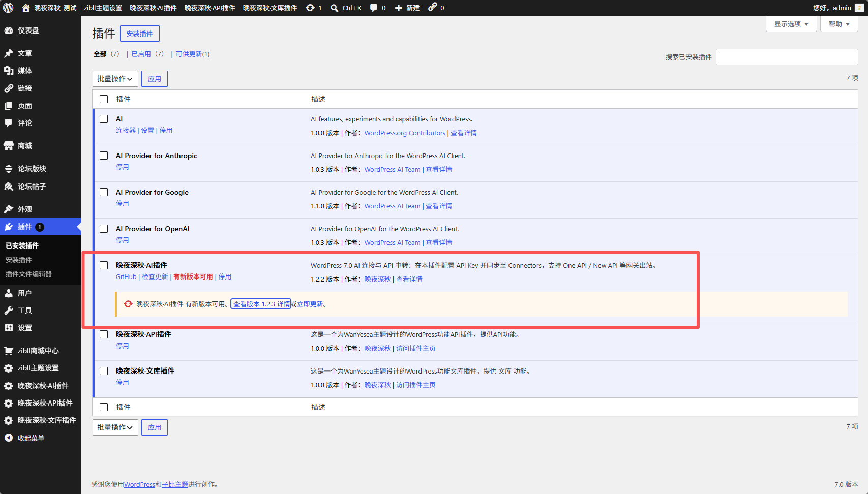Open 文章 pin icon in sidebar
Image resolution: width=868 pixels, height=494 pixels.
(9, 53)
